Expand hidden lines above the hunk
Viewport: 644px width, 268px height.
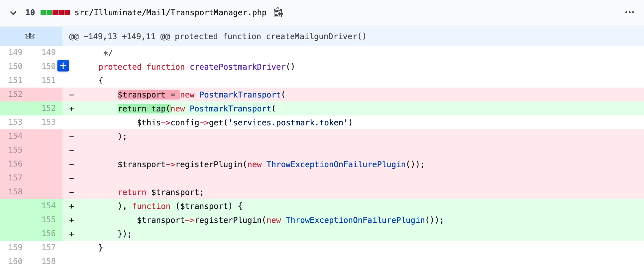pos(30,36)
